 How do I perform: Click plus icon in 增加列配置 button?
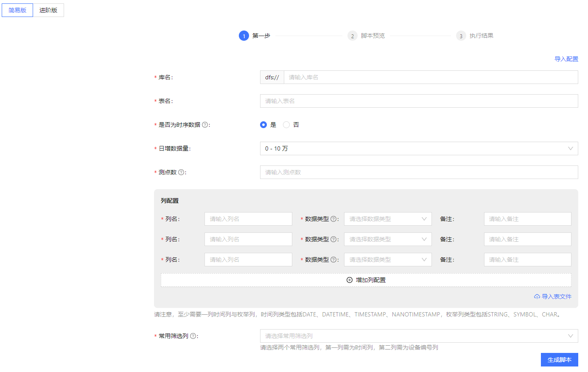[x=350, y=280]
